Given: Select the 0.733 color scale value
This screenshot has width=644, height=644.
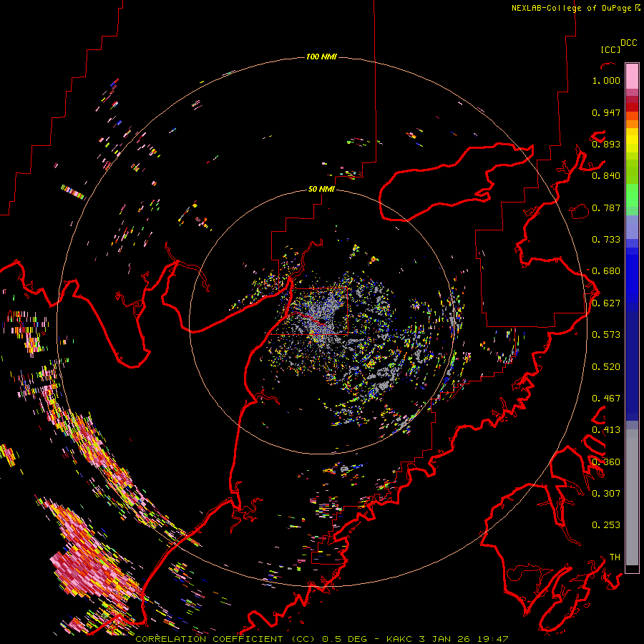Looking at the screenshot, I should tap(606, 240).
